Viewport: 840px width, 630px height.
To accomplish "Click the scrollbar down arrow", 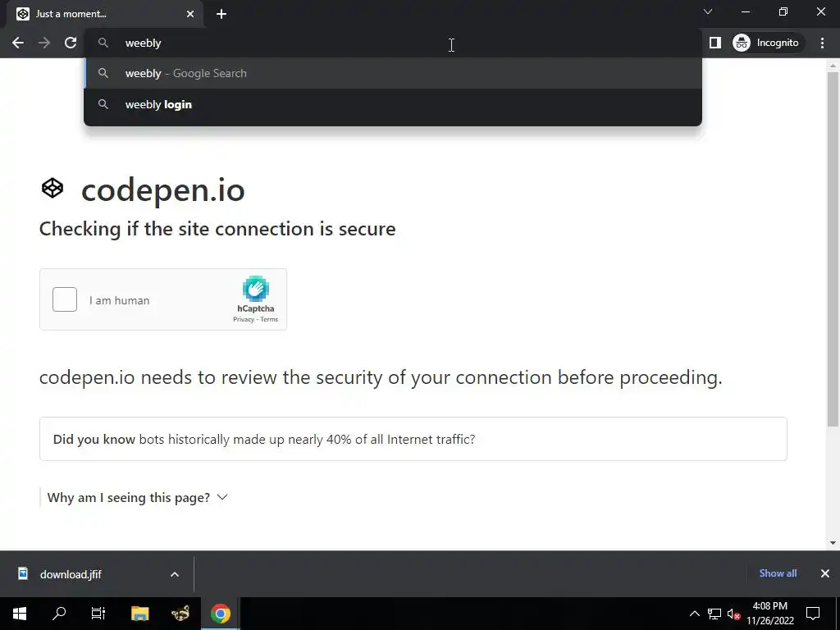I will pos(833,543).
